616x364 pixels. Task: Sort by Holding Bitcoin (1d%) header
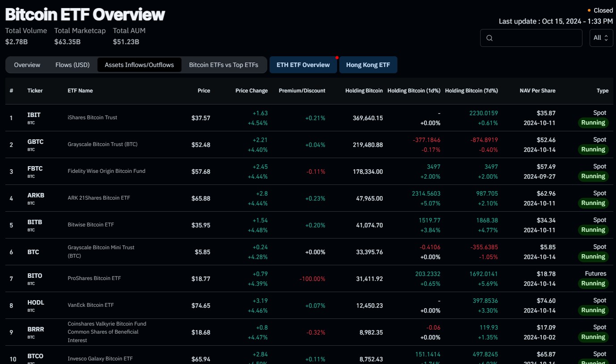413,91
